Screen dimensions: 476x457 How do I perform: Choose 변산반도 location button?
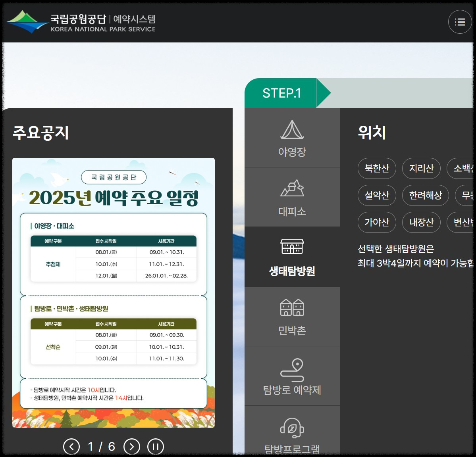(460, 222)
